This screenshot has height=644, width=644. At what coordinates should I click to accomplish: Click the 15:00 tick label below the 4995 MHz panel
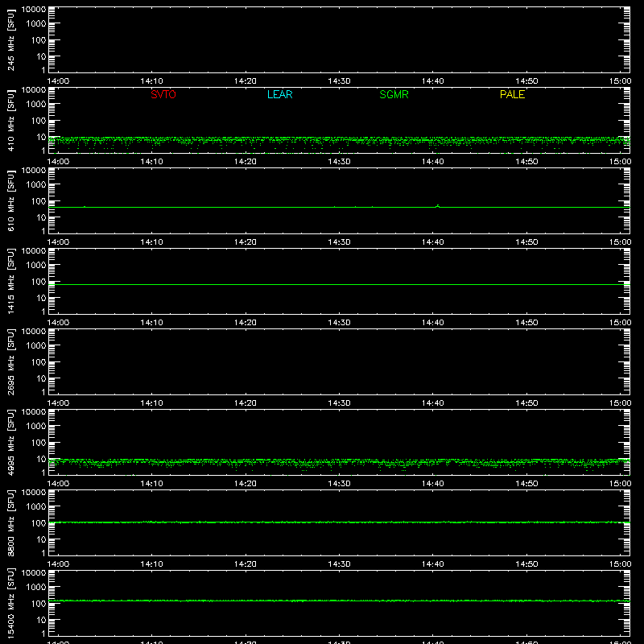pyautogui.click(x=620, y=484)
